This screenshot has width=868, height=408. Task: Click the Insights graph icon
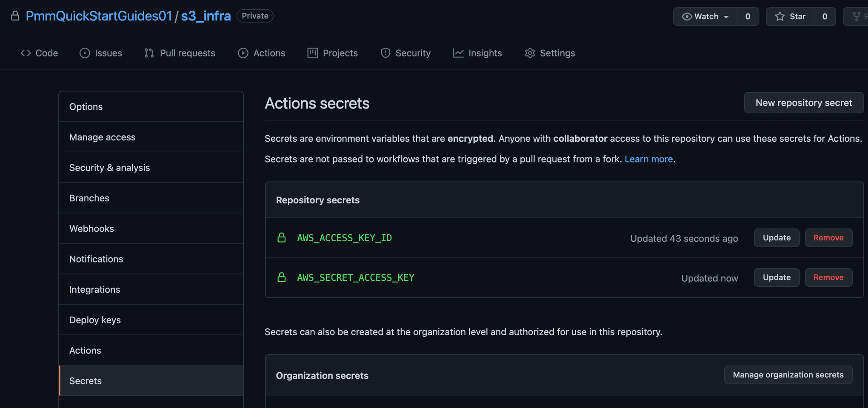pyautogui.click(x=458, y=53)
